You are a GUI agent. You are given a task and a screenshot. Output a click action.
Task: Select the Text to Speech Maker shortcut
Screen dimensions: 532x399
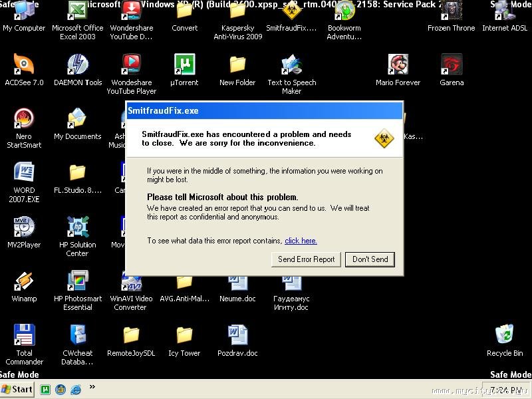292,74
